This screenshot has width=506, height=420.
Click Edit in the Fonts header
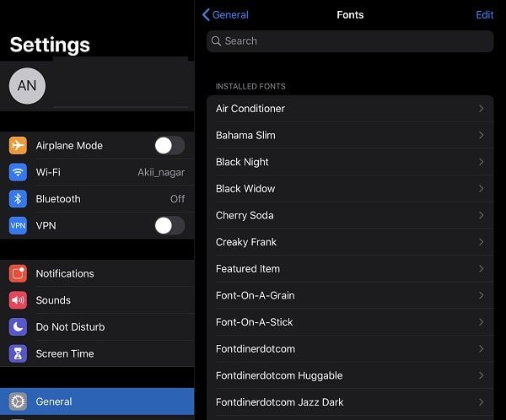coord(485,15)
